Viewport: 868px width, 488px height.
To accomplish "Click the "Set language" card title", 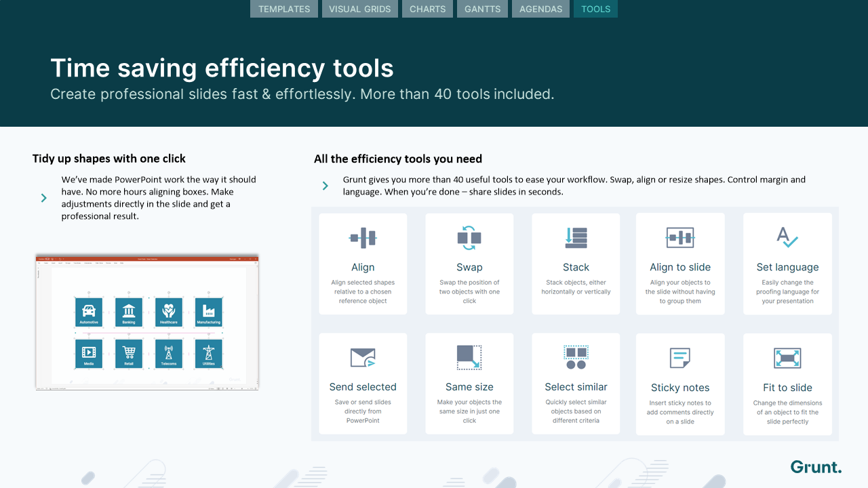I will (x=787, y=267).
